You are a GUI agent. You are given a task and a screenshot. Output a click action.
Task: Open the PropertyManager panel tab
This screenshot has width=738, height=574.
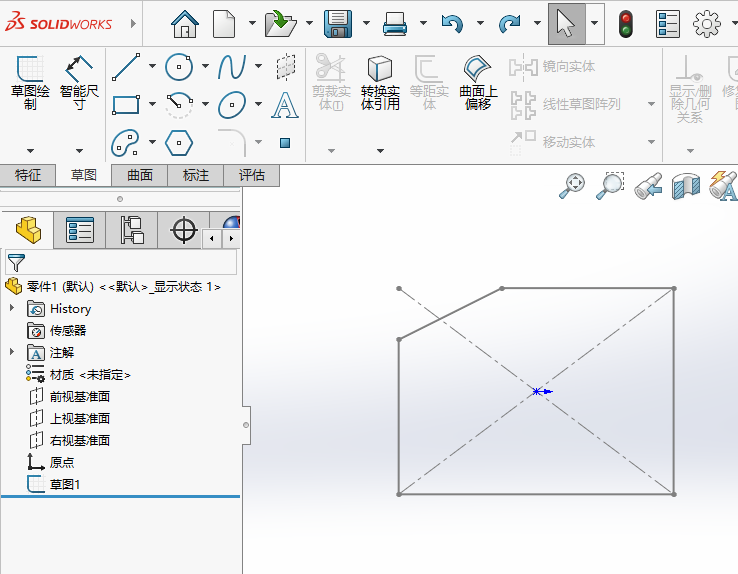[x=79, y=231]
